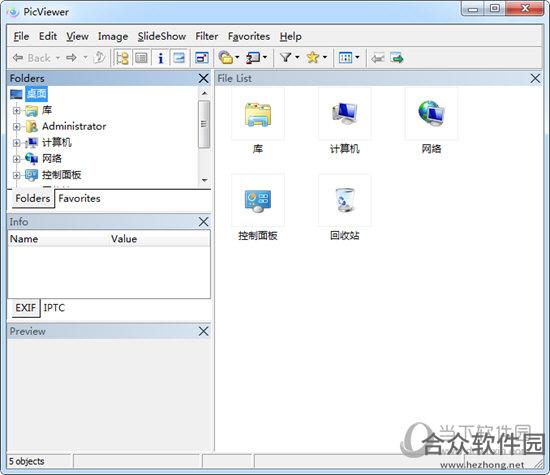Close the File List panel
This screenshot has height=475, width=550.
coord(535,79)
